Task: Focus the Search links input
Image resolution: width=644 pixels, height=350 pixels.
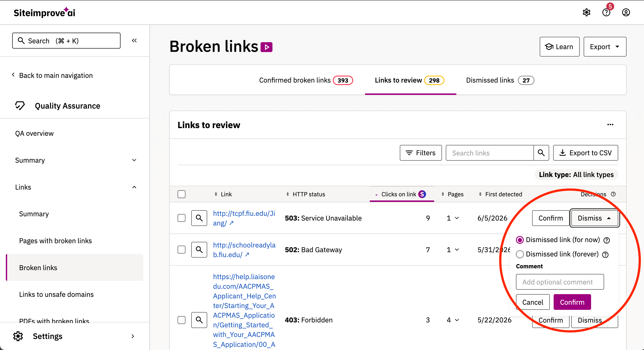Action: click(x=490, y=153)
